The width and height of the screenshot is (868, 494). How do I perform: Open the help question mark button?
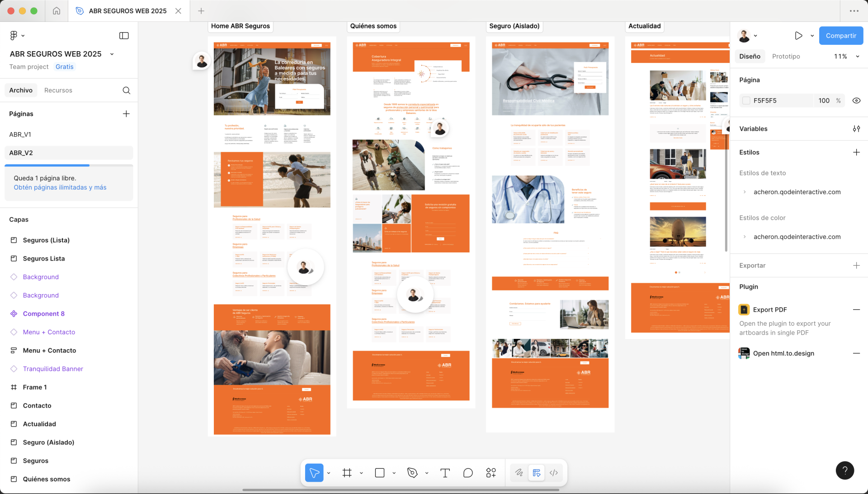click(x=844, y=470)
